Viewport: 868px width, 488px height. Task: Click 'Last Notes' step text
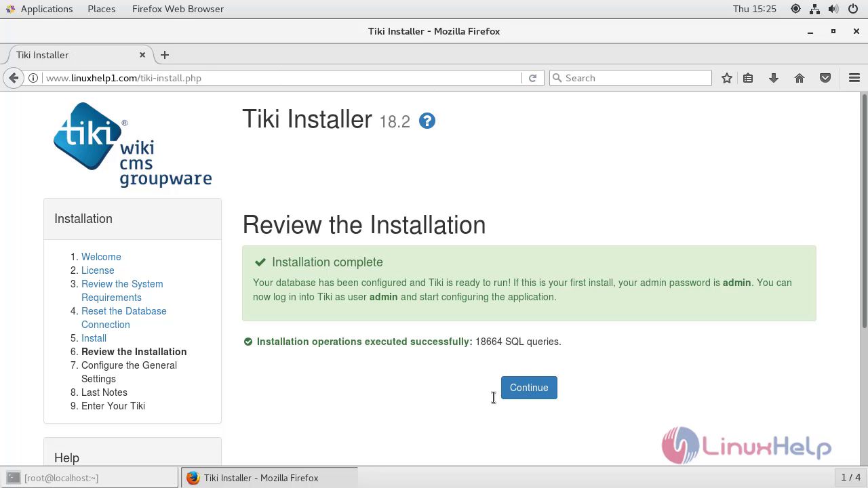(104, 392)
